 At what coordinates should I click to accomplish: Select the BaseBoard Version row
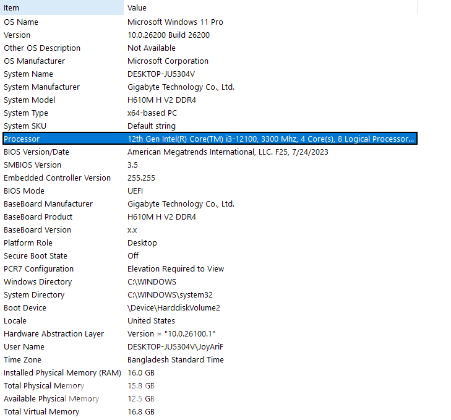209,230
